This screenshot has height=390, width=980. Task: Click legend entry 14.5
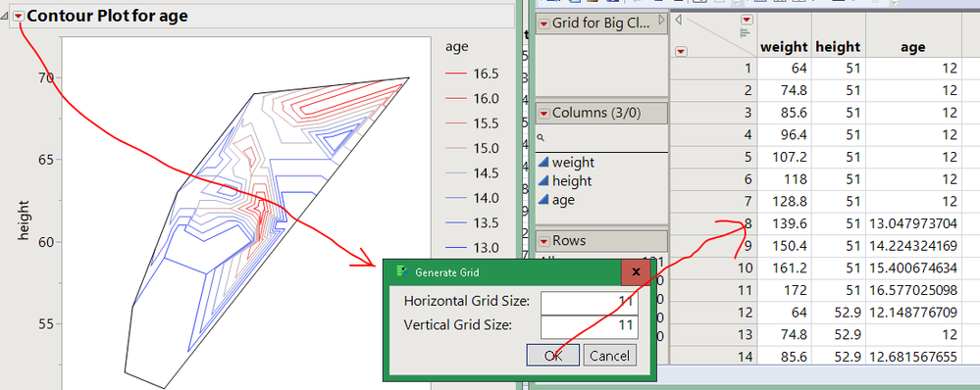click(487, 173)
